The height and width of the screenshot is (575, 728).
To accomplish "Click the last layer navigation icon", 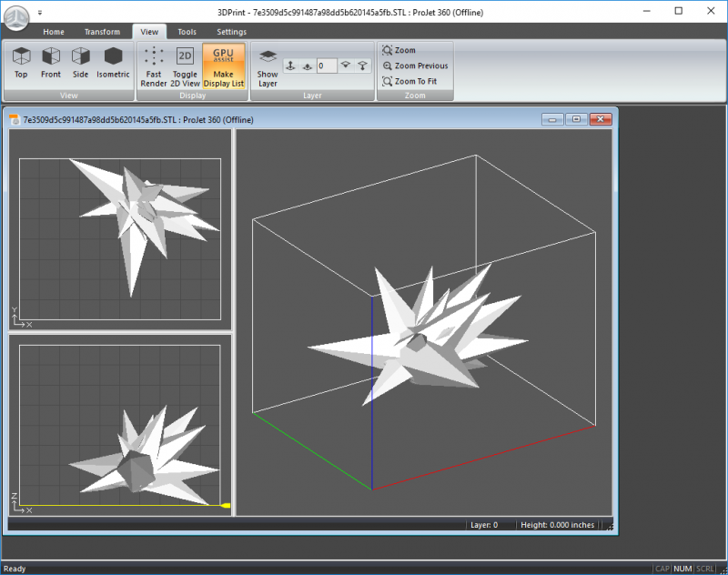I will [363, 66].
